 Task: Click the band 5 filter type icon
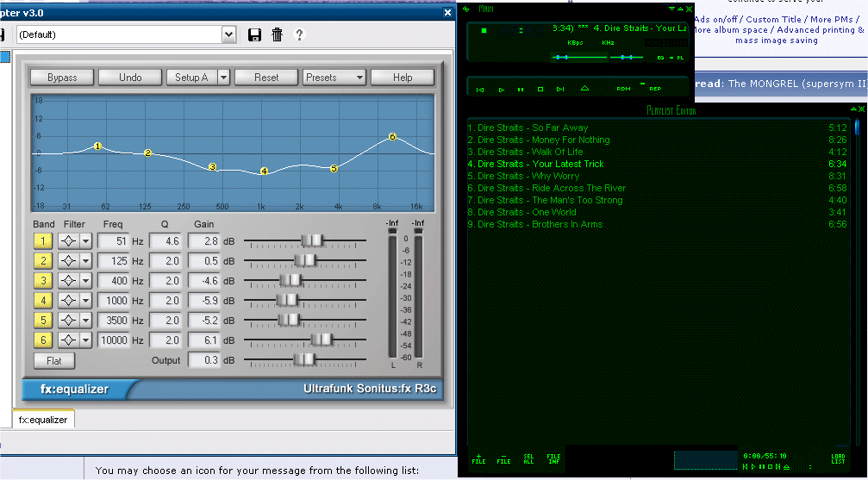(68, 320)
